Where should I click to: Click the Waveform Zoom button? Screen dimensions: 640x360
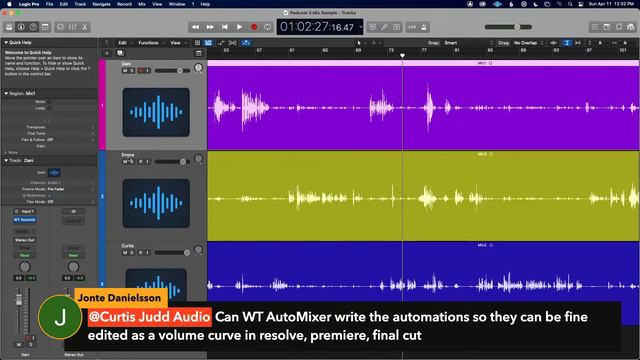[x=553, y=43]
